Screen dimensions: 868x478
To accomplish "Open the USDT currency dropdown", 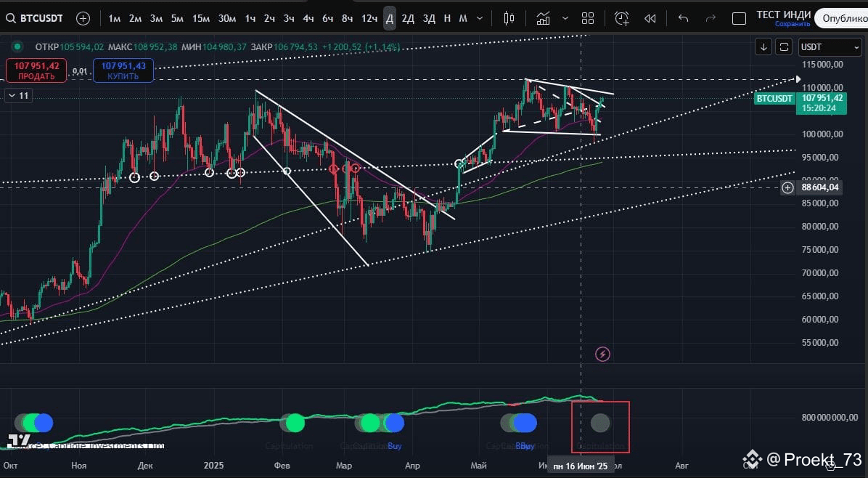I will 830,47.
